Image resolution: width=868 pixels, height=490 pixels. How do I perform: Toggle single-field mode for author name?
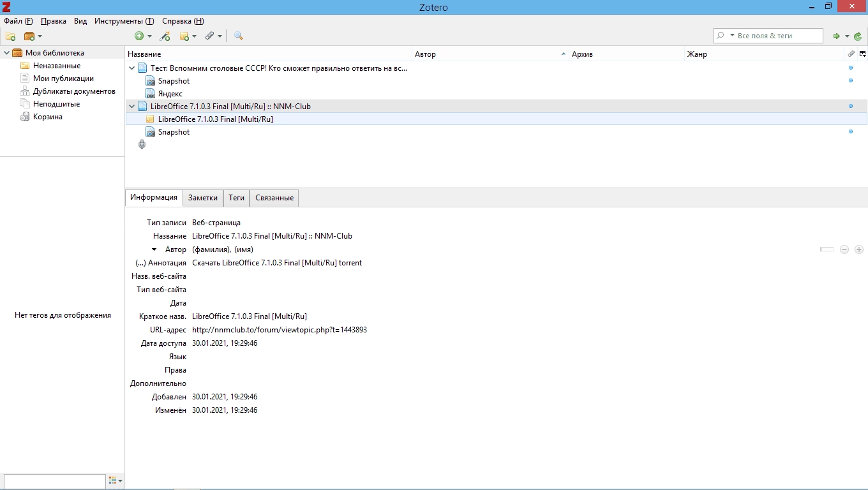tap(827, 249)
